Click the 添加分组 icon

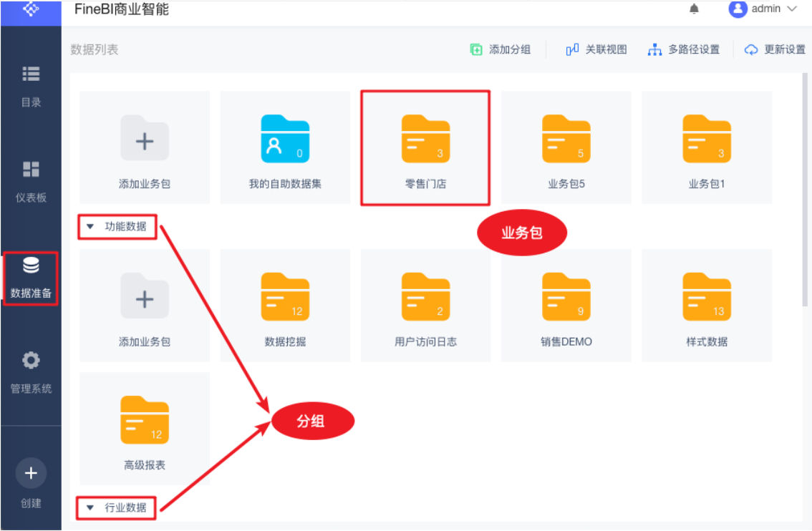476,49
